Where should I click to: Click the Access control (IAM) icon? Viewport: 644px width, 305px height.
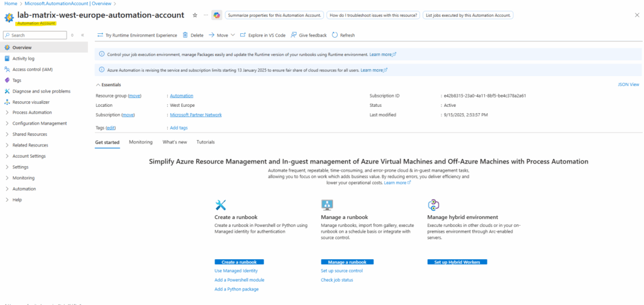7,69
